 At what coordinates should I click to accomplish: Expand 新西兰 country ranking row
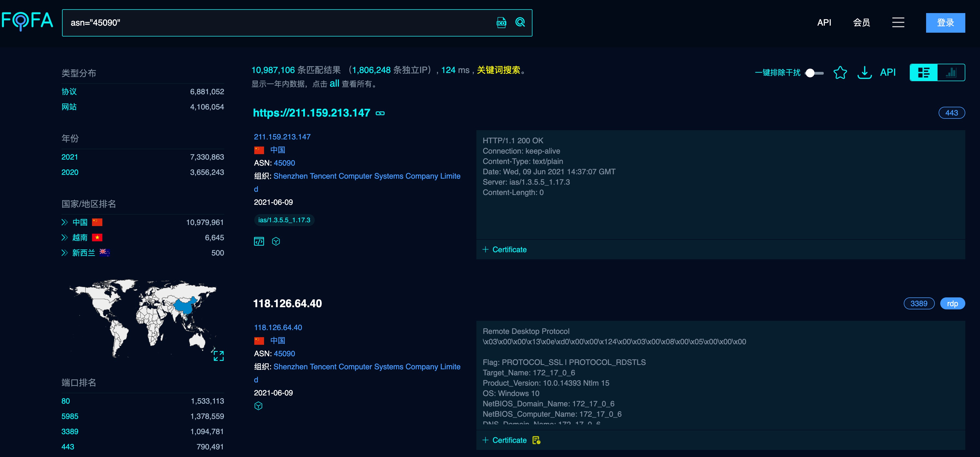pos(65,253)
